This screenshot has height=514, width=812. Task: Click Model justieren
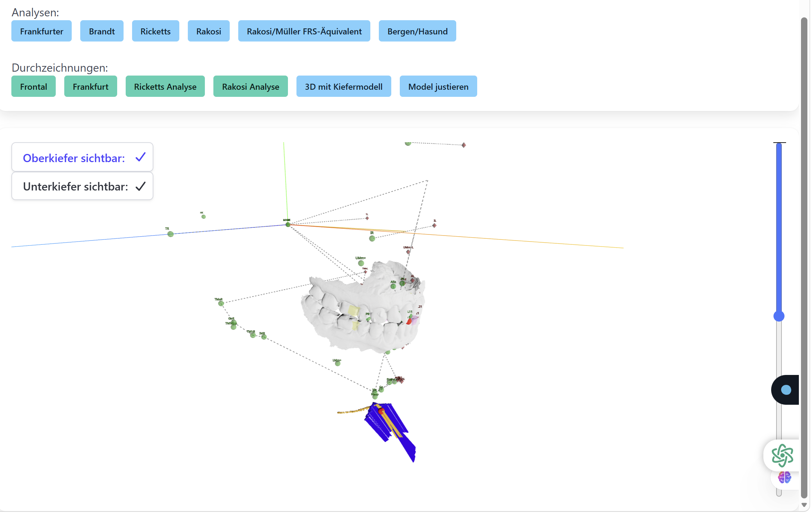(x=438, y=87)
